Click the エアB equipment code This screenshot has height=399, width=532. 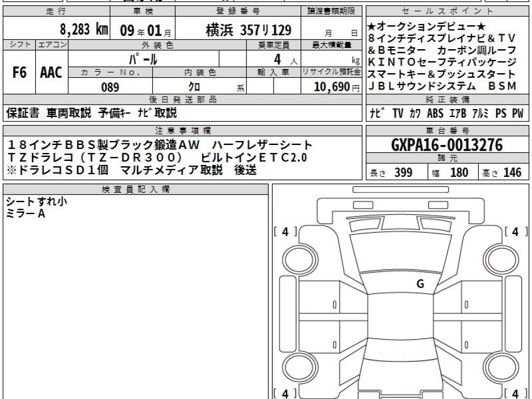(x=458, y=113)
